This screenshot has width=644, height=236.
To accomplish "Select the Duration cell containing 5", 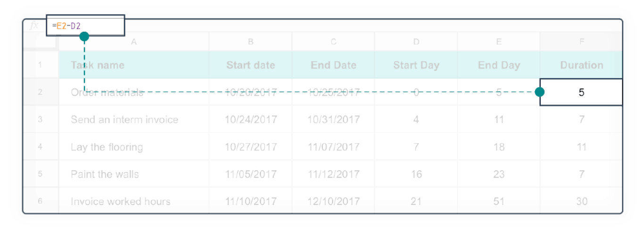I will (x=581, y=93).
